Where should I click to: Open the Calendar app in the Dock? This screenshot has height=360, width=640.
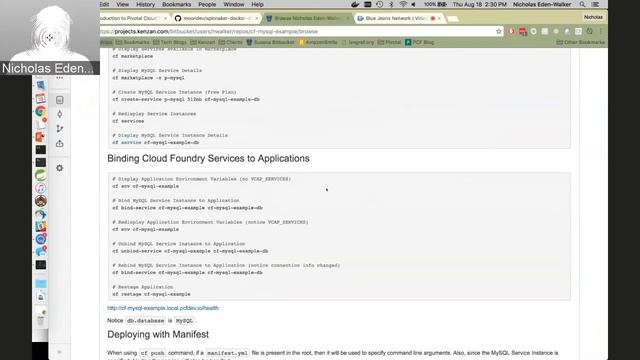[40, 98]
